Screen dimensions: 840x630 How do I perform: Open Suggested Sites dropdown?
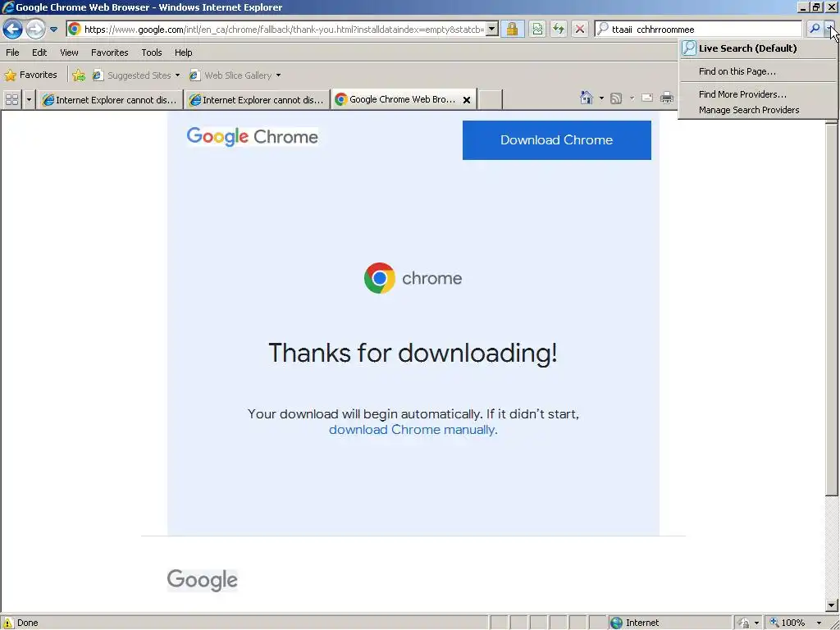pos(136,75)
